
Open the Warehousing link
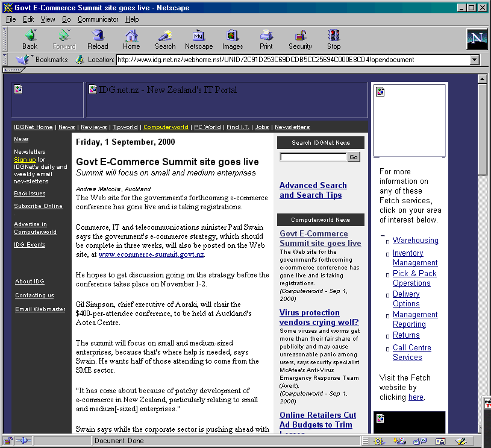(415, 240)
